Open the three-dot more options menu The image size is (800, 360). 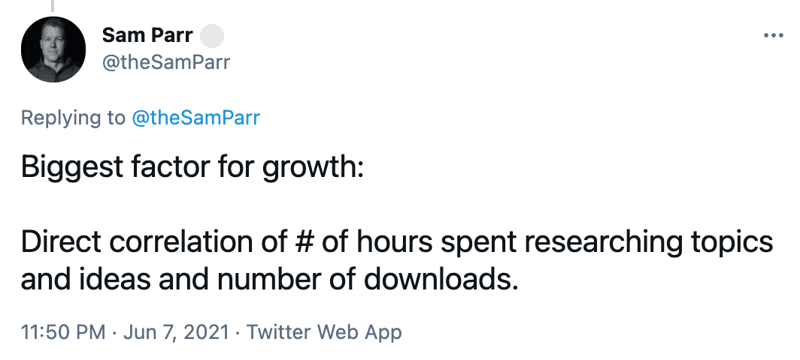(773, 35)
